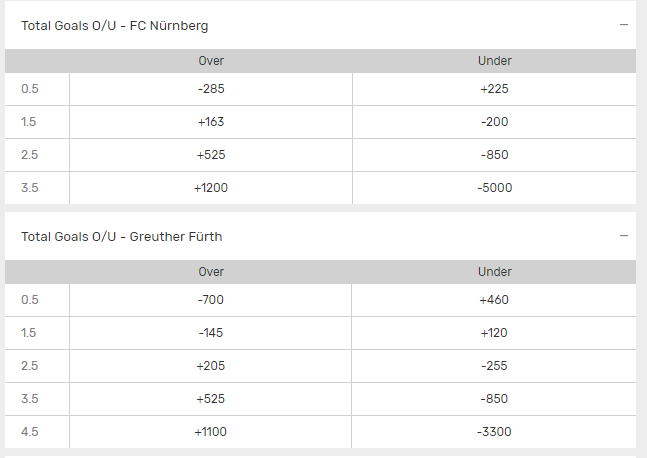647x458 pixels.
Task: Click Fürth under 4.5 goals at -3300
Action: [x=494, y=431]
